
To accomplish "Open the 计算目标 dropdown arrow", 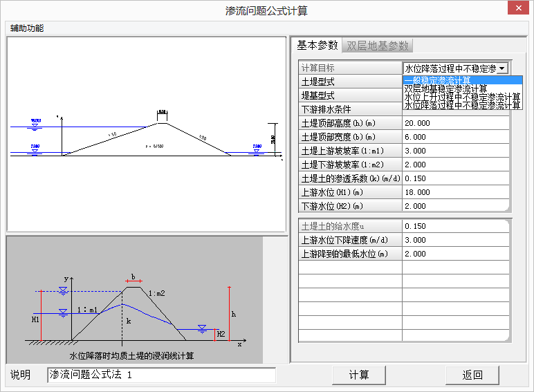I will (x=503, y=68).
